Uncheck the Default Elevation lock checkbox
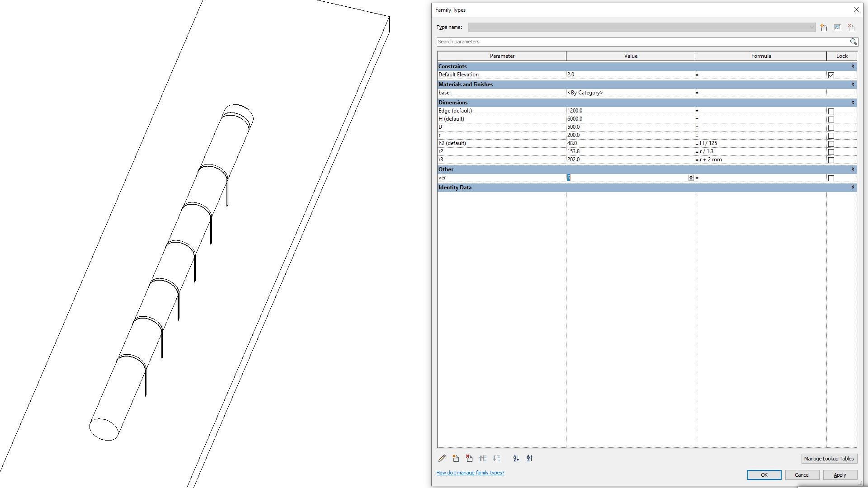The image size is (868, 488). (x=831, y=75)
